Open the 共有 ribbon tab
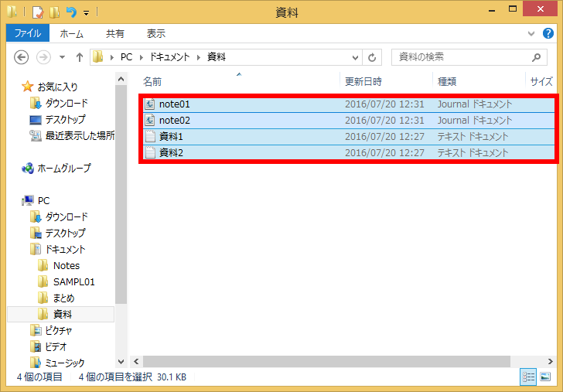This screenshot has width=563, height=392. 114,33
